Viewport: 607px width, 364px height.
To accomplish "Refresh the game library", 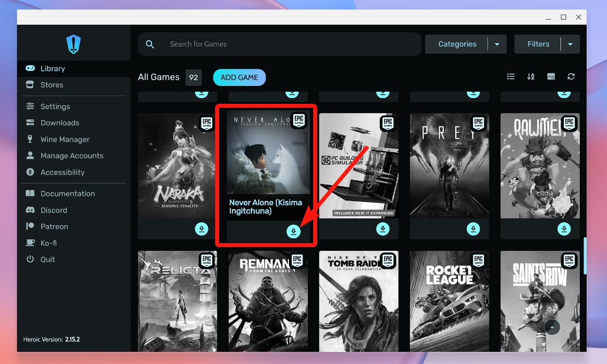I will (x=571, y=76).
